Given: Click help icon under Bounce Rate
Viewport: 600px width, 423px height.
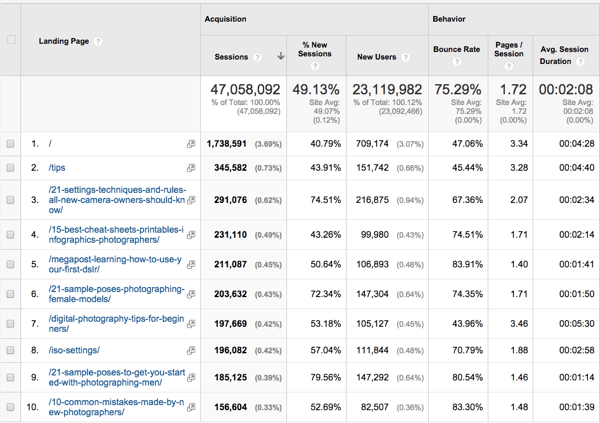Looking at the screenshot, I should (457, 62).
